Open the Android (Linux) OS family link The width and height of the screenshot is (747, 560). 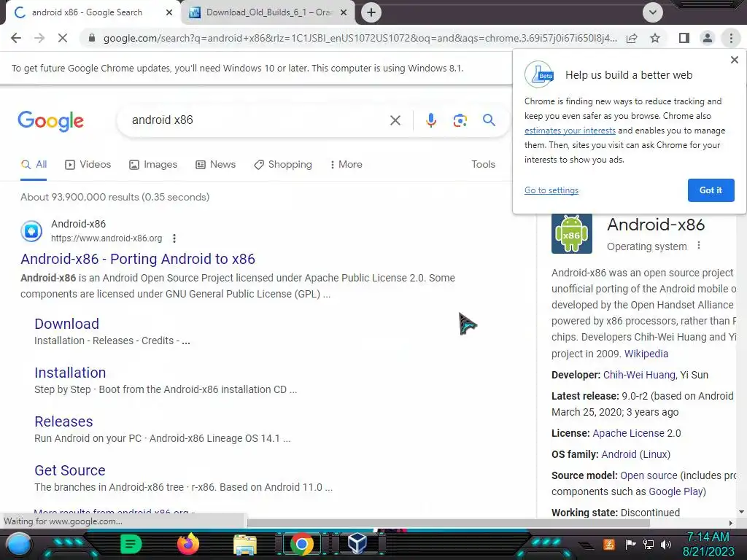coord(635,454)
